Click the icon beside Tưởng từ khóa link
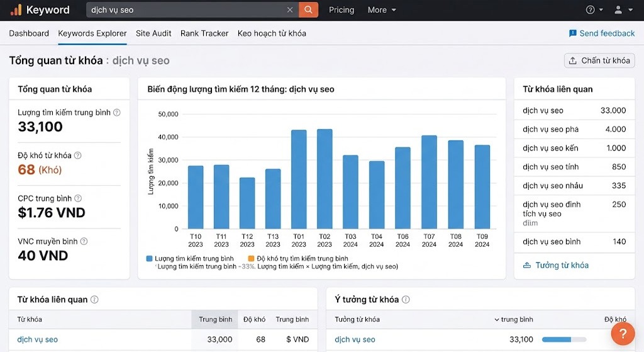 (x=527, y=265)
